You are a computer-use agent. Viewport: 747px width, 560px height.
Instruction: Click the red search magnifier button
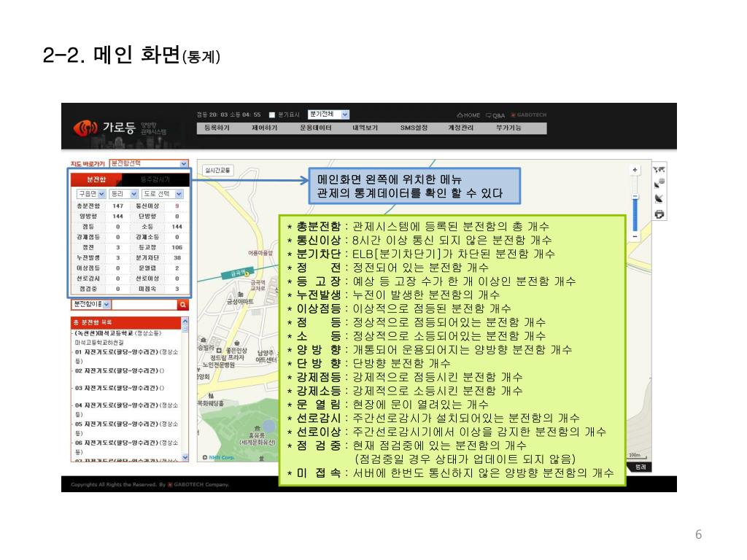click(x=182, y=305)
